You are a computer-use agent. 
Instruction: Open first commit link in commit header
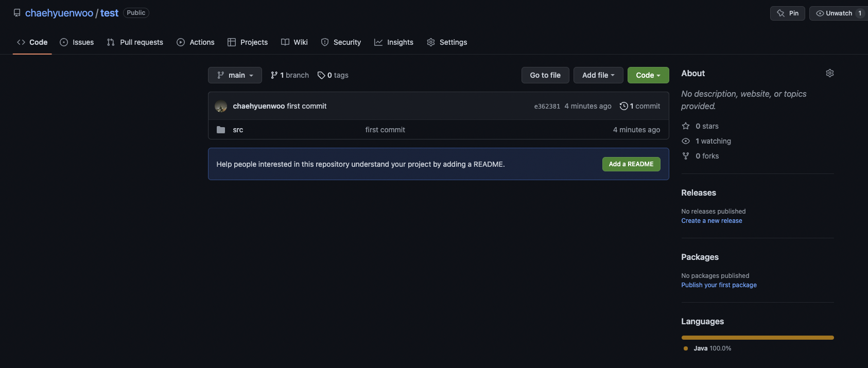click(307, 106)
